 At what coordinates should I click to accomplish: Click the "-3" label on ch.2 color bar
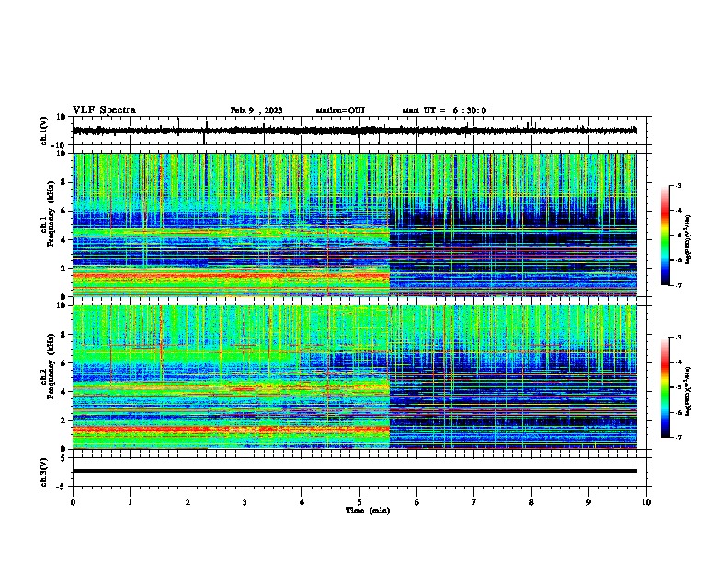pyautogui.click(x=678, y=338)
